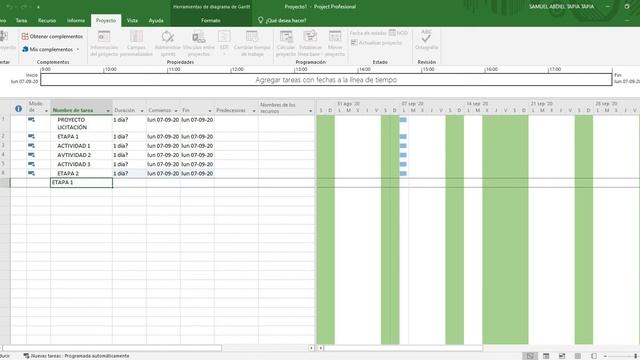Screen dimensions: 640x360
Task: Click the Gantt chart horizontal scrollbar
Action: tap(403, 348)
